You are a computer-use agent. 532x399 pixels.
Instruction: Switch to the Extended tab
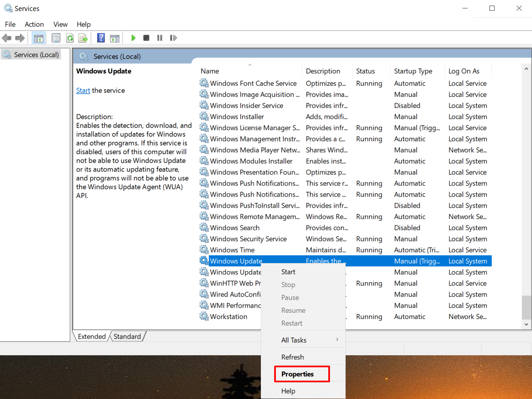point(92,336)
